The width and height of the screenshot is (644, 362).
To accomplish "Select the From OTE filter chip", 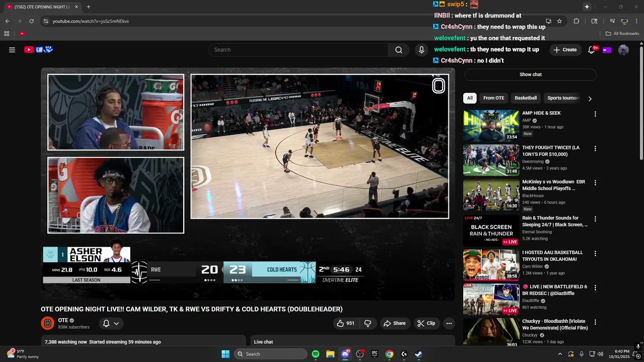I will click(x=494, y=98).
